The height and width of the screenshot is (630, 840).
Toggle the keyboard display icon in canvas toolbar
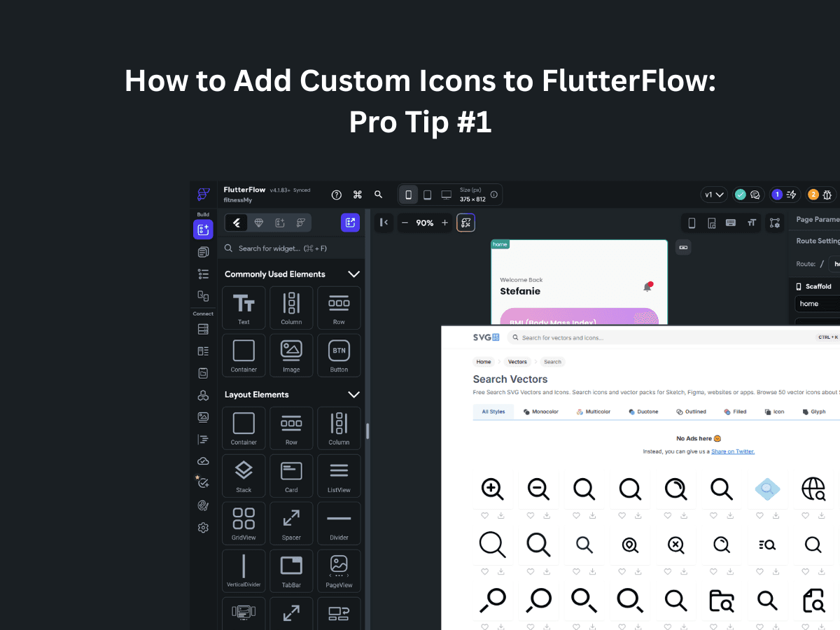[731, 223]
